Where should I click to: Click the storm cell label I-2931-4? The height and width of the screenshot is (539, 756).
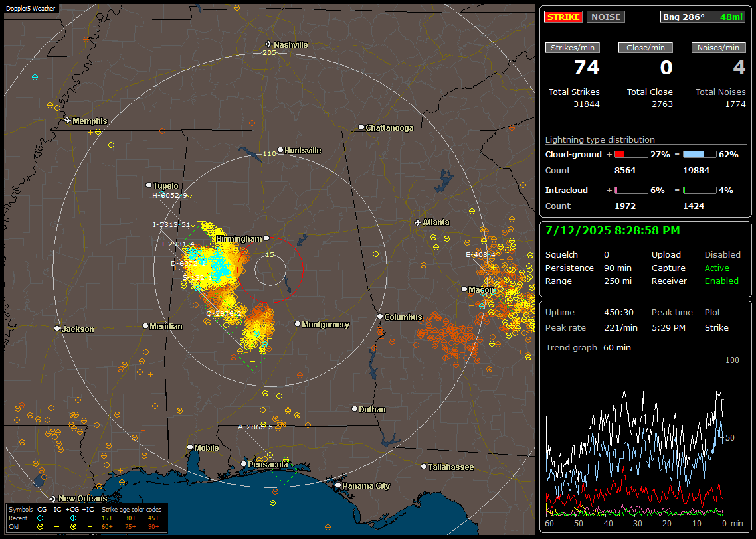[x=178, y=244]
